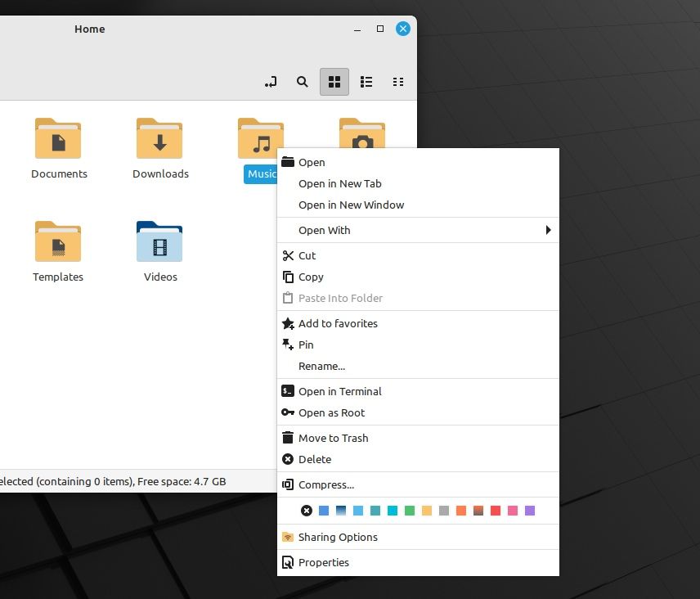Viewport: 700px width, 599px height.
Task: Select the Add to favorites star icon
Action: 287,323
